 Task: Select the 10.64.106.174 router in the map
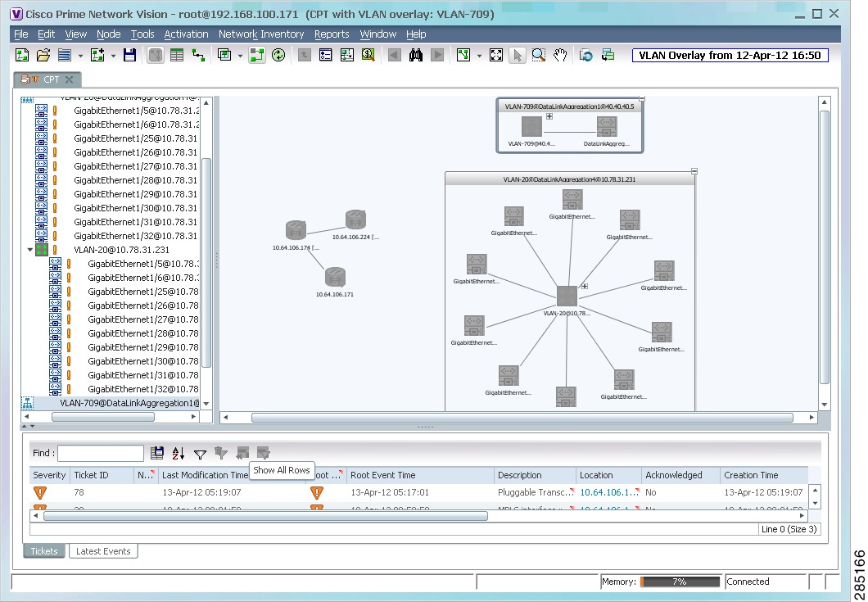(x=296, y=231)
